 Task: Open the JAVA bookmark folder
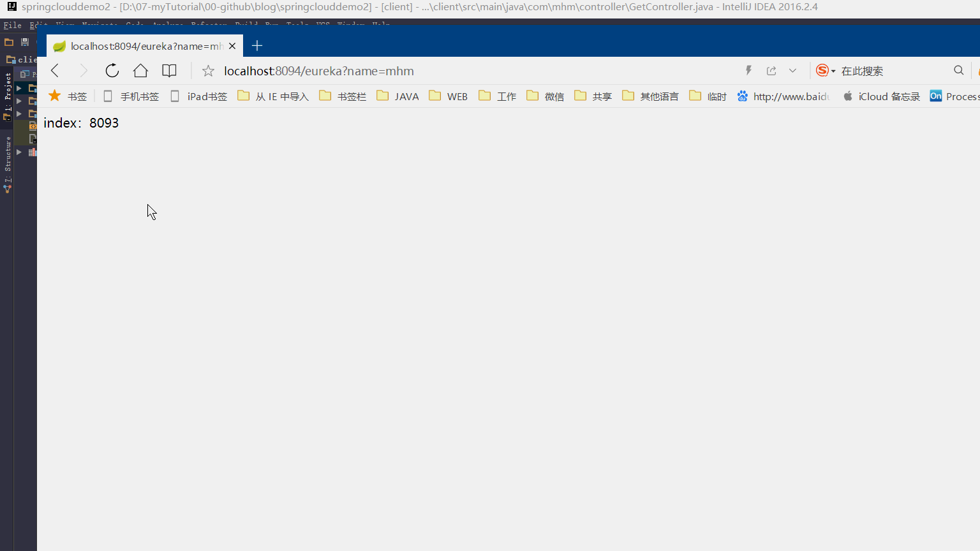click(x=398, y=96)
